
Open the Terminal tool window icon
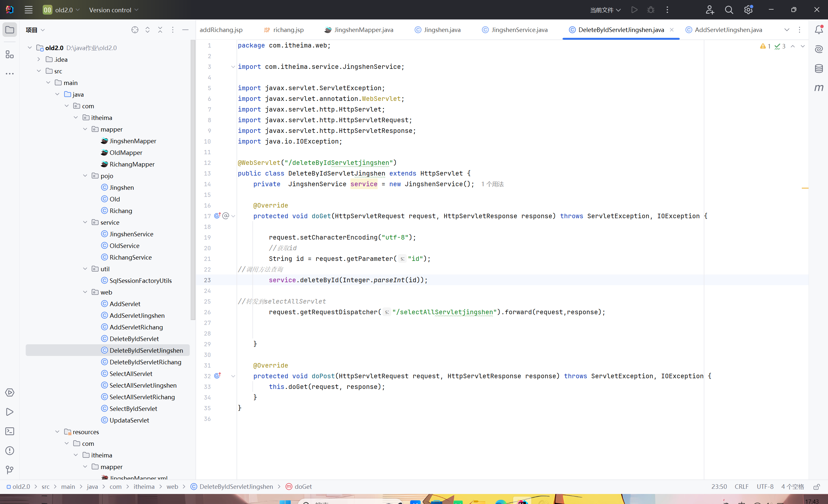coord(10,431)
